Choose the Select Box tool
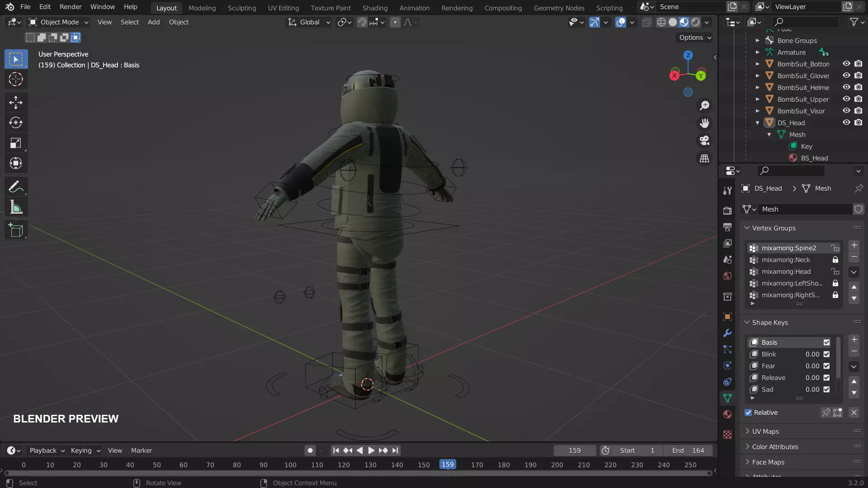Viewport: 868px width, 488px height. [x=16, y=59]
